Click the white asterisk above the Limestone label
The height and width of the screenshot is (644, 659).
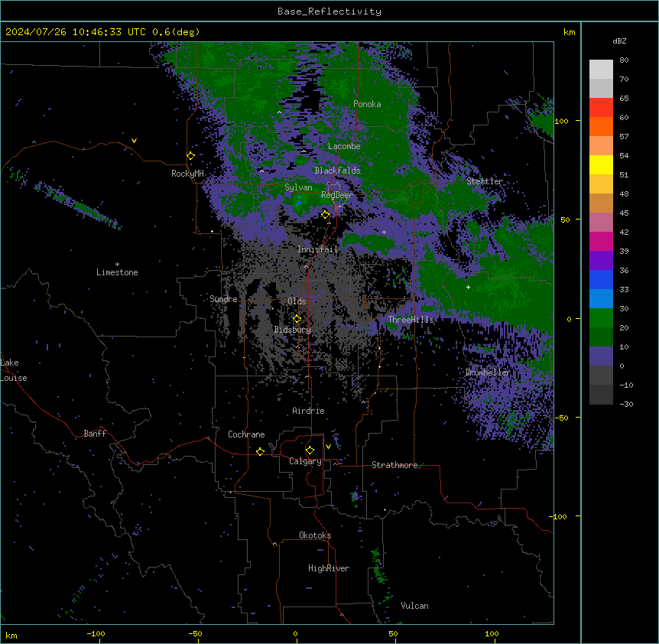click(117, 264)
